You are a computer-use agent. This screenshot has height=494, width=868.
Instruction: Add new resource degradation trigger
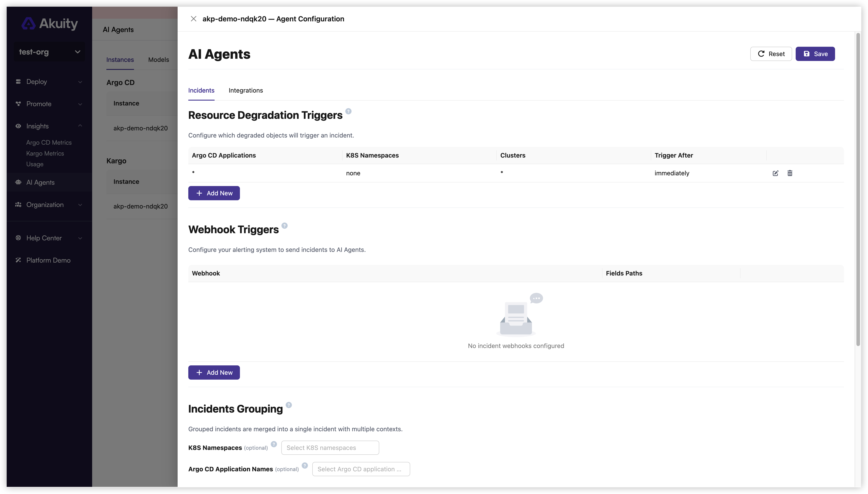pos(214,193)
